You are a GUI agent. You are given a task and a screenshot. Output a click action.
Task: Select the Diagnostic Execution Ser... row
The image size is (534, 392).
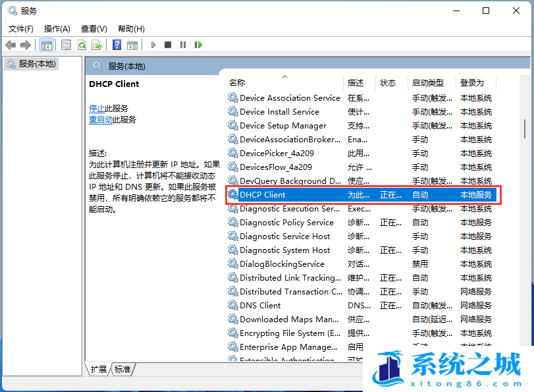coord(361,208)
